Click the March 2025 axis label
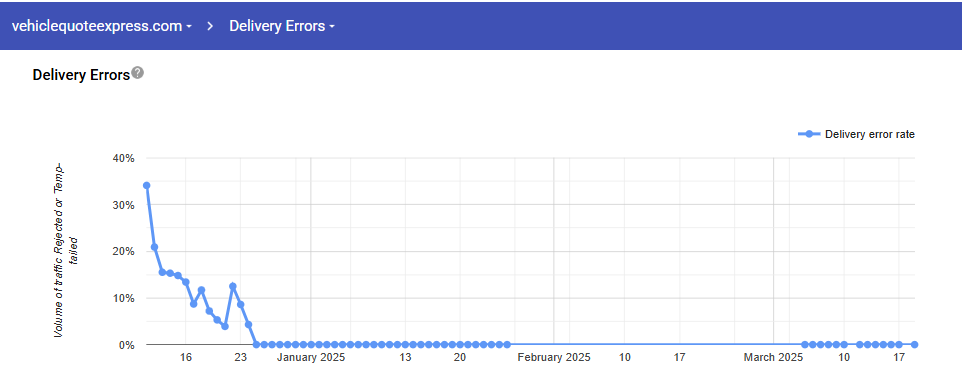This screenshot has height=392, width=962. click(773, 358)
